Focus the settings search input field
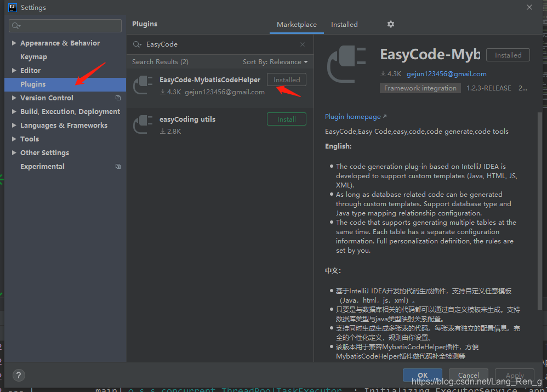The width and height of the screenshot is (547, 392). point(65,25)
